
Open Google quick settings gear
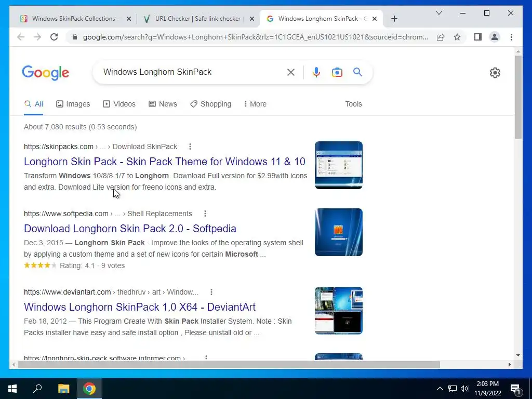pyautogui.click(x=495, y=73)
